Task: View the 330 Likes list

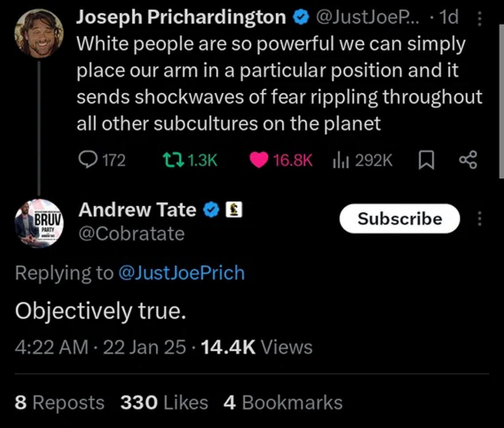Action: pos(164,403)
